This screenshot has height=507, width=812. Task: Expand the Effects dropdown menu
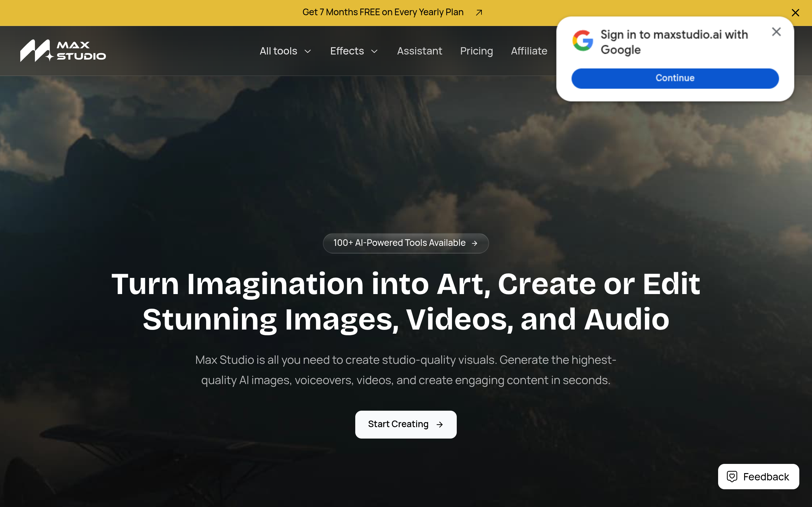[354, 51]
